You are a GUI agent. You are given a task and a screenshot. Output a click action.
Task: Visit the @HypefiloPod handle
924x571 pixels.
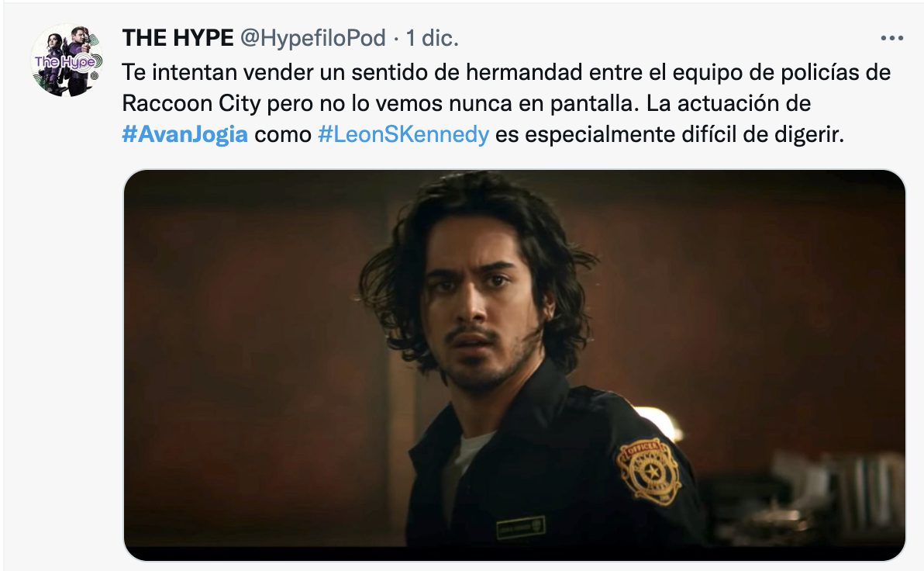pyautogui.click(x=313, y=38)
